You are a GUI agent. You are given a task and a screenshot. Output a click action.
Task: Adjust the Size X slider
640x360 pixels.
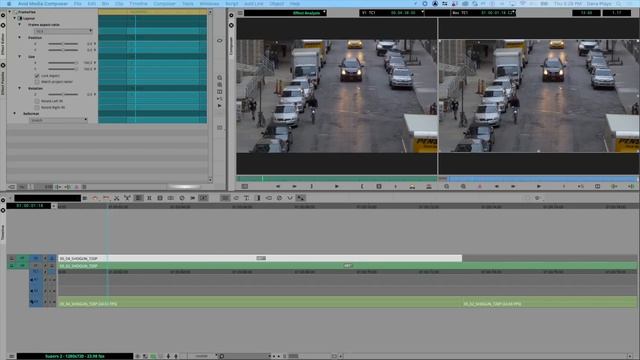[63, 63]
